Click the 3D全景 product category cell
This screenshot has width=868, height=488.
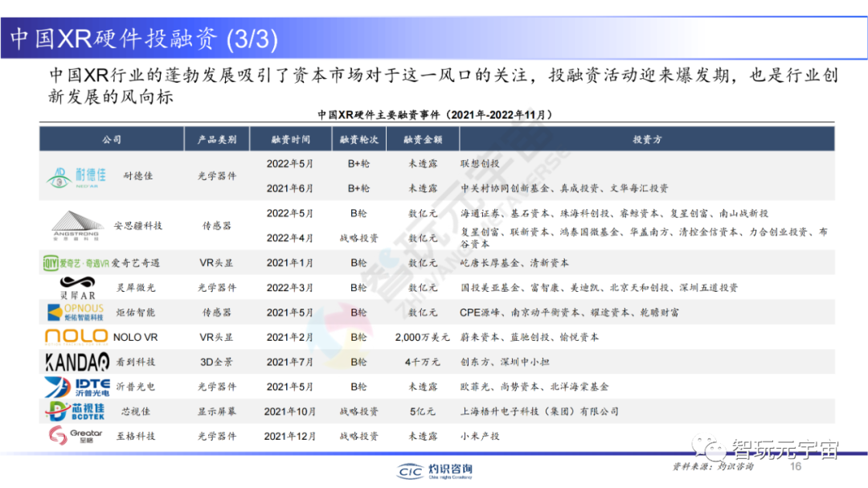(x=216, y=362)
